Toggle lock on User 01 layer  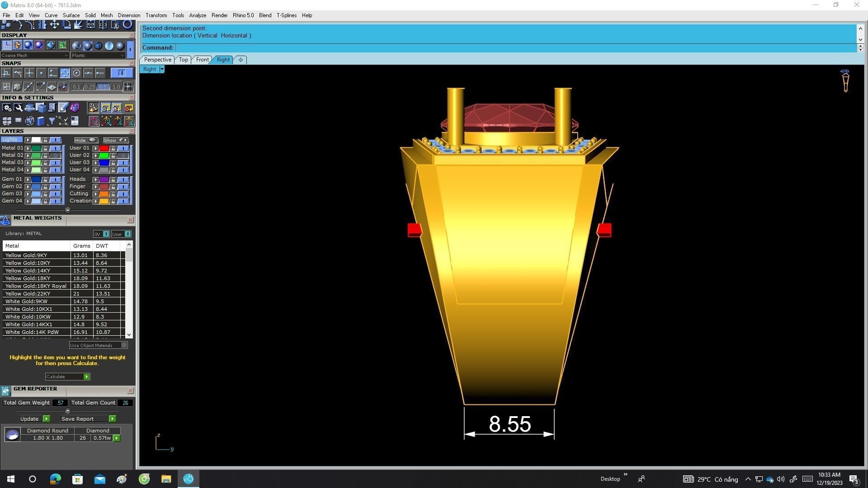click(x=113, y=148)
